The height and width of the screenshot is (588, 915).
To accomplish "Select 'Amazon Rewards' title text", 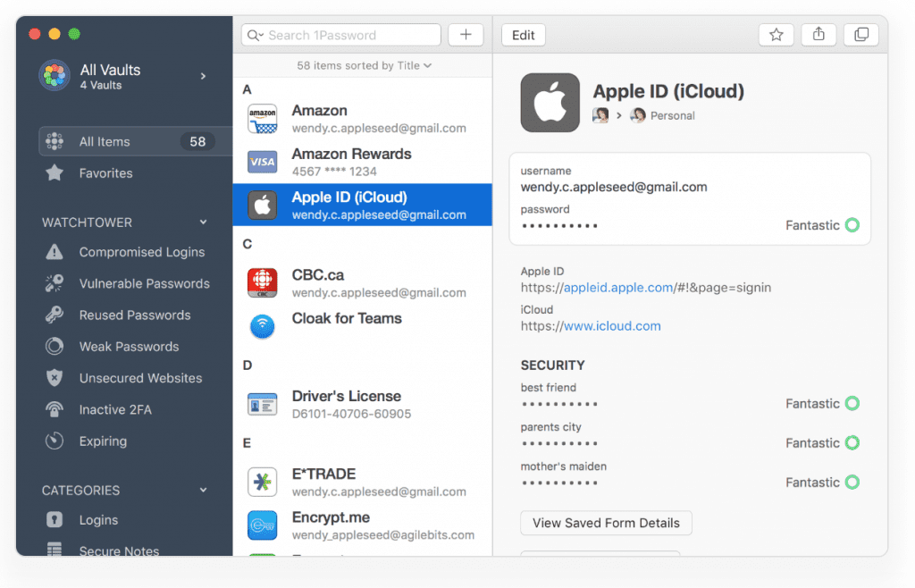I will point(351,154).
